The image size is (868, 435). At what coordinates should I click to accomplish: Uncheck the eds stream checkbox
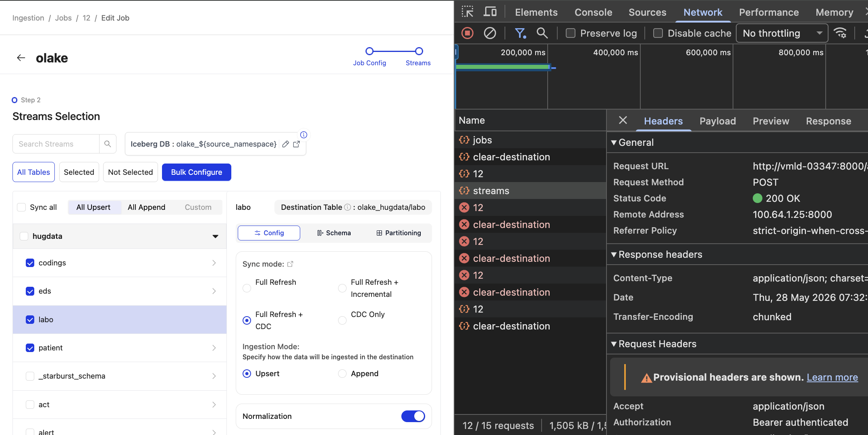[30, 291]
